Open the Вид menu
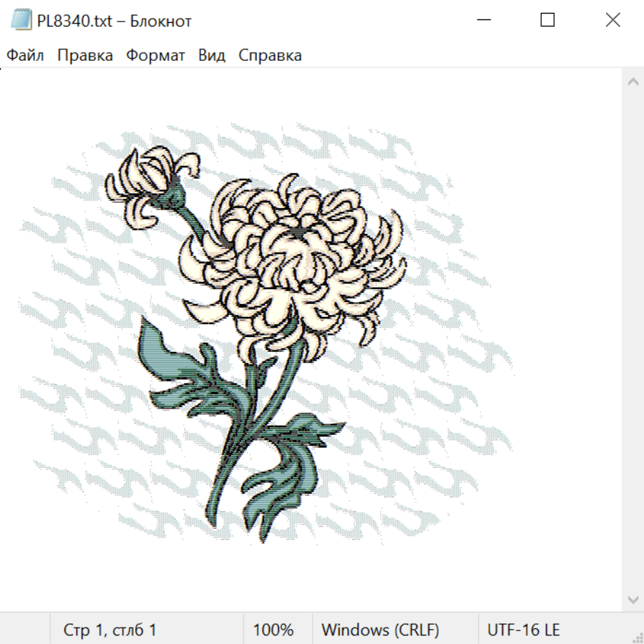This screenshot has height=644, width=644. [x=212, y=55]
